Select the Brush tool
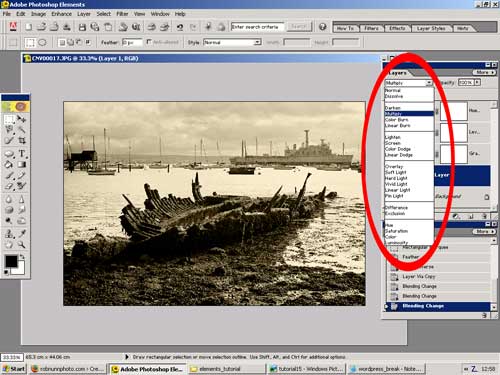The image size is (500, 375). [x=9, y=175]
